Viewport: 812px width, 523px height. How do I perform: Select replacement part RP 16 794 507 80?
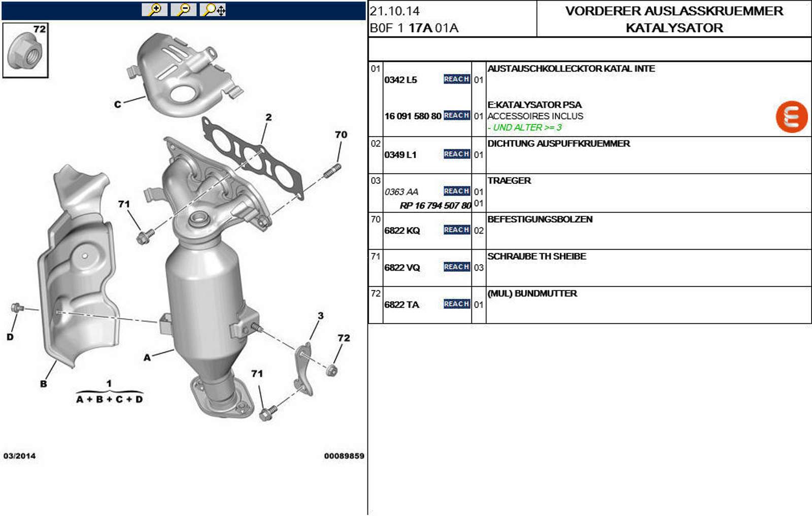click(x=435, y=206)
